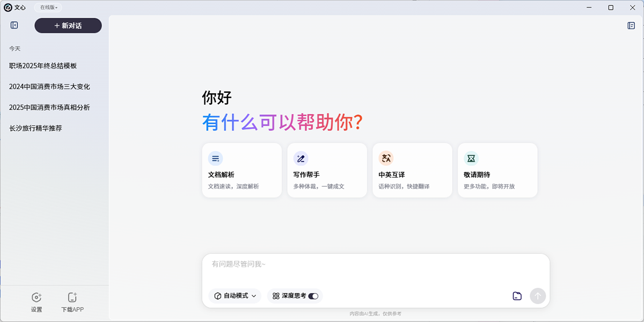Open chat 职场2025年终总结模板

[x=43, y=66]
